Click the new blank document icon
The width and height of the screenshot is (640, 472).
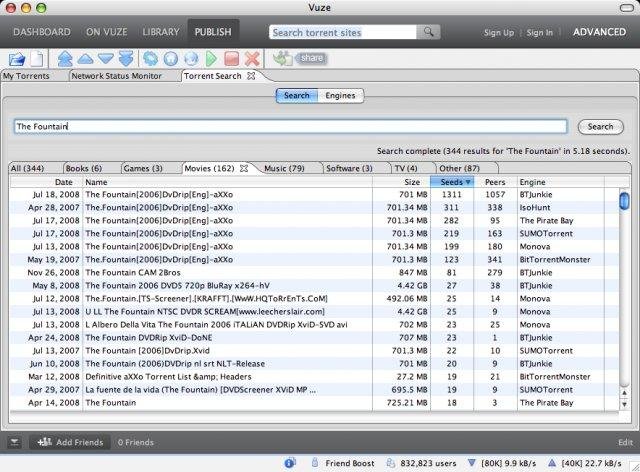37,59
